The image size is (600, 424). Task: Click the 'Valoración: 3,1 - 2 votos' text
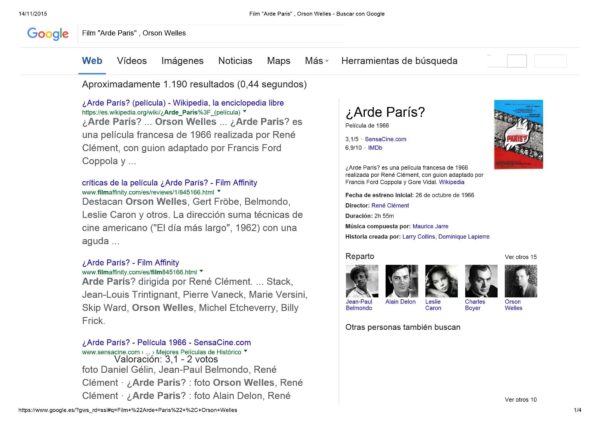[166, 359]
